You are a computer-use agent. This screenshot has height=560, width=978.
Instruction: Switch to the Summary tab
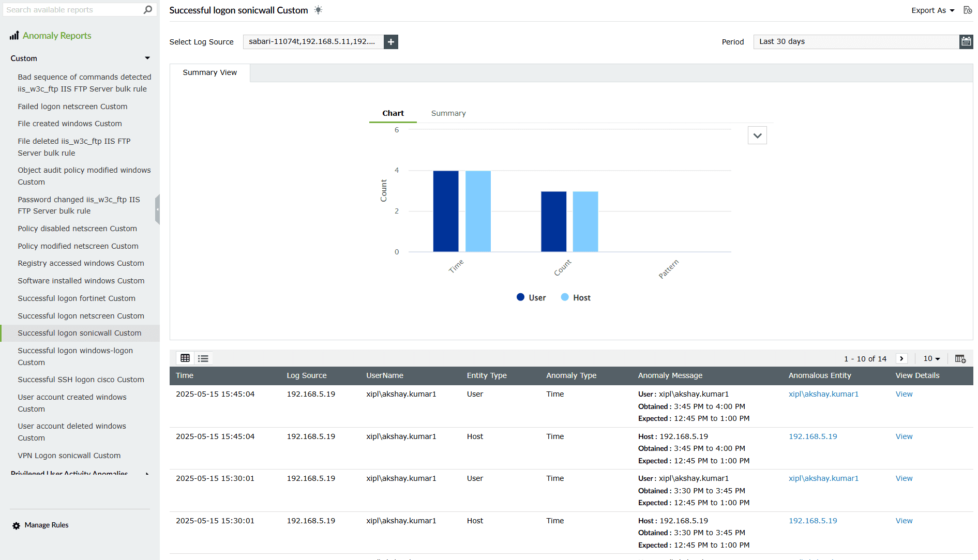click(x=448, y=113)
